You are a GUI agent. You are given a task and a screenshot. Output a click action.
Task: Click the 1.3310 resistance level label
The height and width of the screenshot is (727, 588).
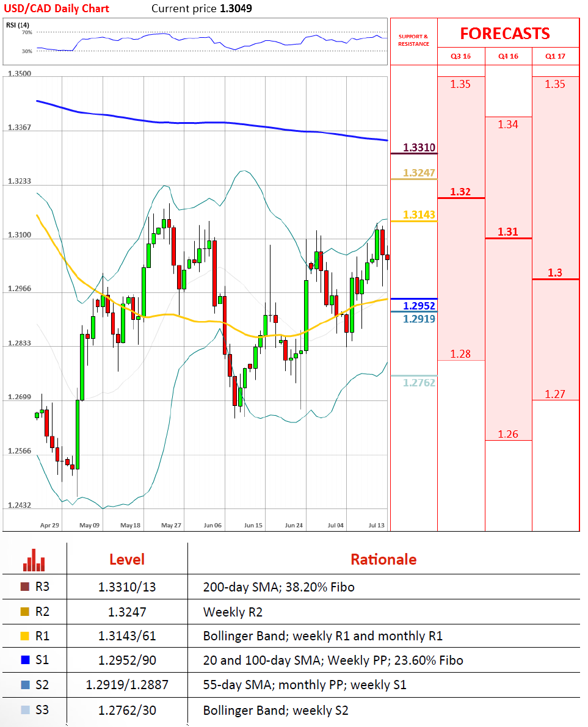click(x=419, y=148)
